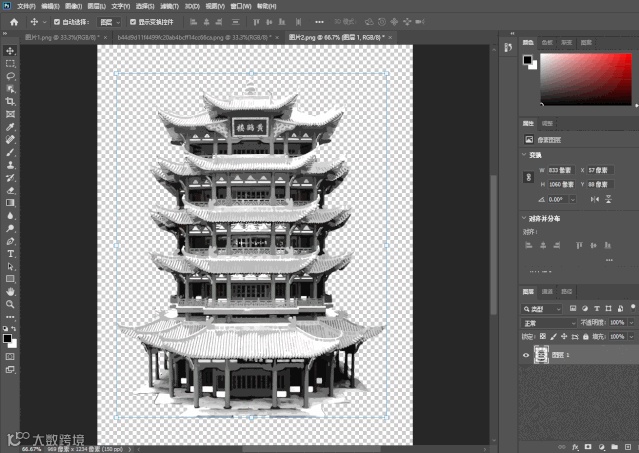
Task: Flip horizontal in Properties transform section
Action: tap(595, 199)
